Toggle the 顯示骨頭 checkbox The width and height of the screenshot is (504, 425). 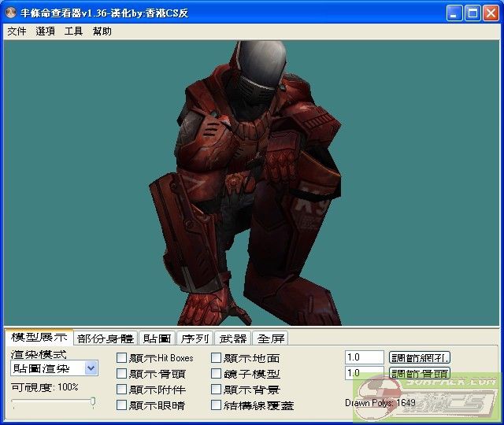point(122,374)
